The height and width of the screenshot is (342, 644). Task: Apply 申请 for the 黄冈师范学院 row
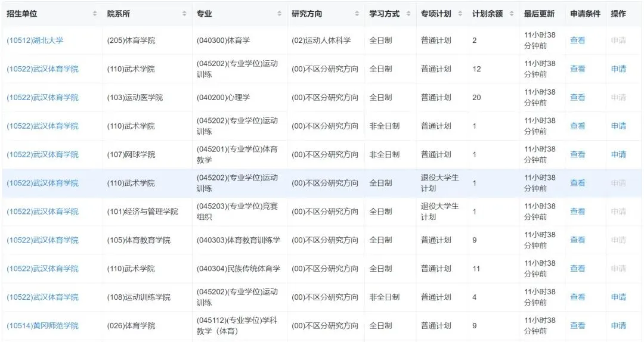coord(618,325)
